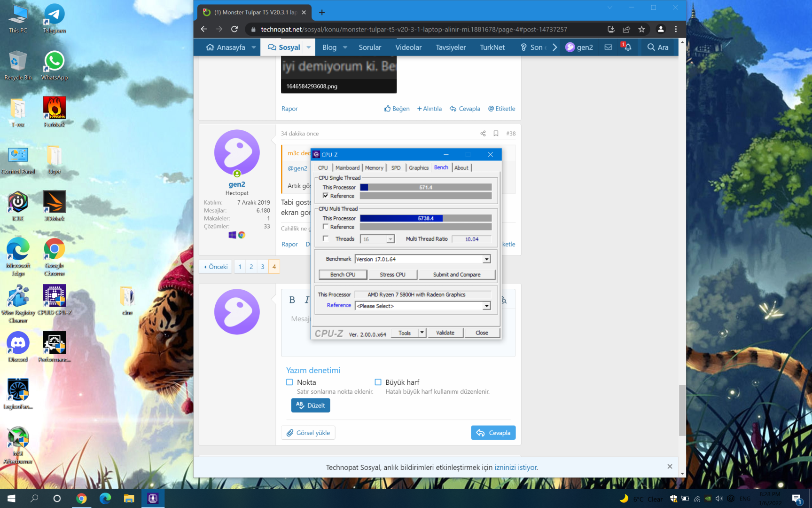
Task: Open taskbar search
Action: point(34,499)
